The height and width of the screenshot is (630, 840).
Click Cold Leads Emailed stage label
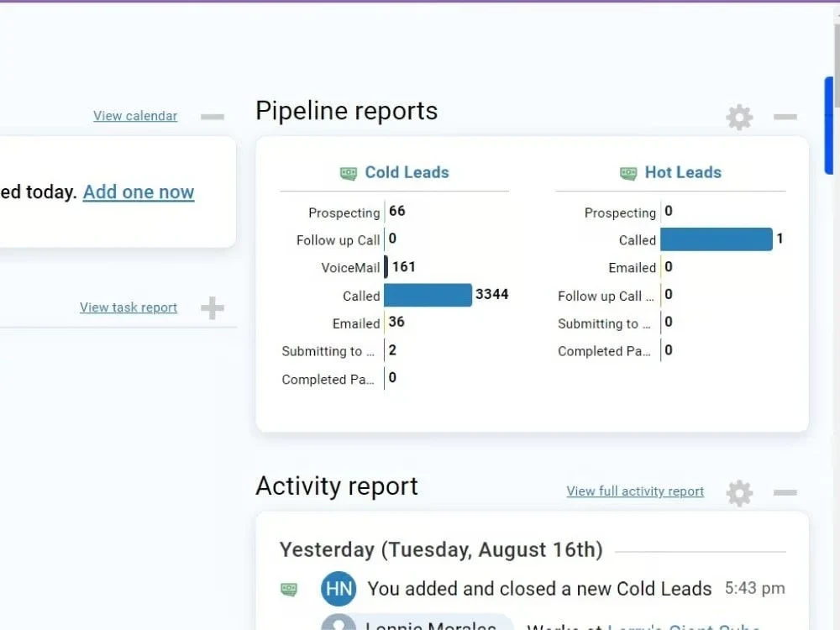pos(356,323)
